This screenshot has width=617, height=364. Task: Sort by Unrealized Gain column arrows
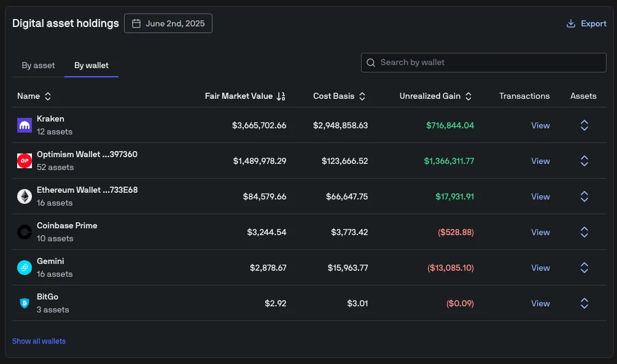468,96
